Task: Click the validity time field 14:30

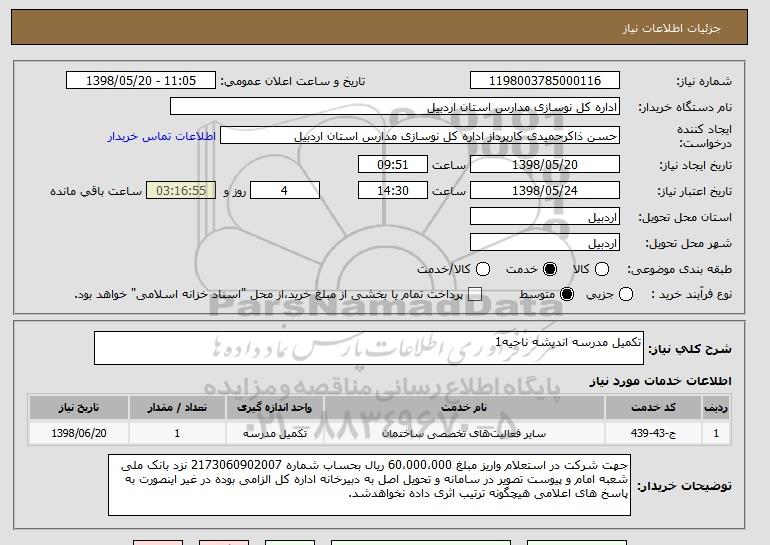Action: 393,191
